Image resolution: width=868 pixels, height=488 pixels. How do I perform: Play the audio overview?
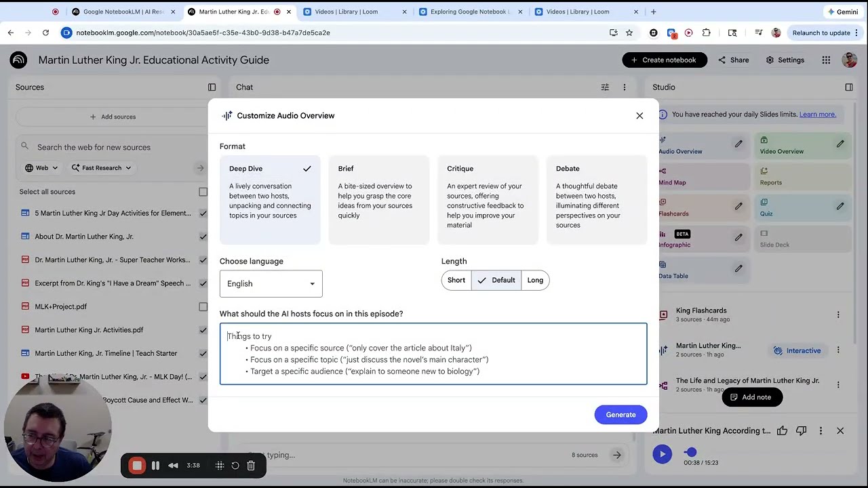pos(663,453)
